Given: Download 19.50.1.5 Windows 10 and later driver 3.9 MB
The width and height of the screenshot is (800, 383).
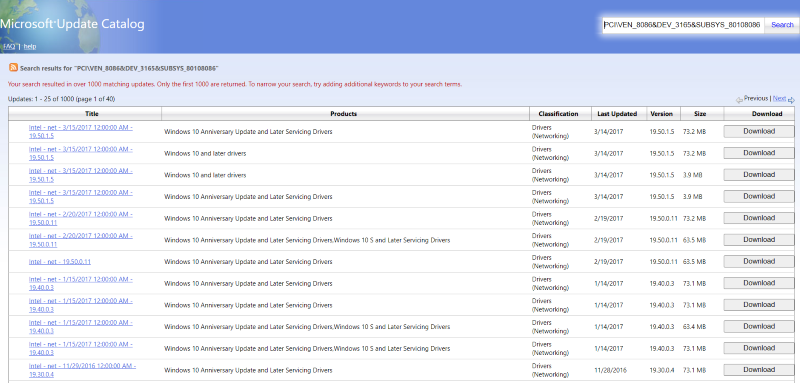Looking at the screenshot, I should 759,175.
